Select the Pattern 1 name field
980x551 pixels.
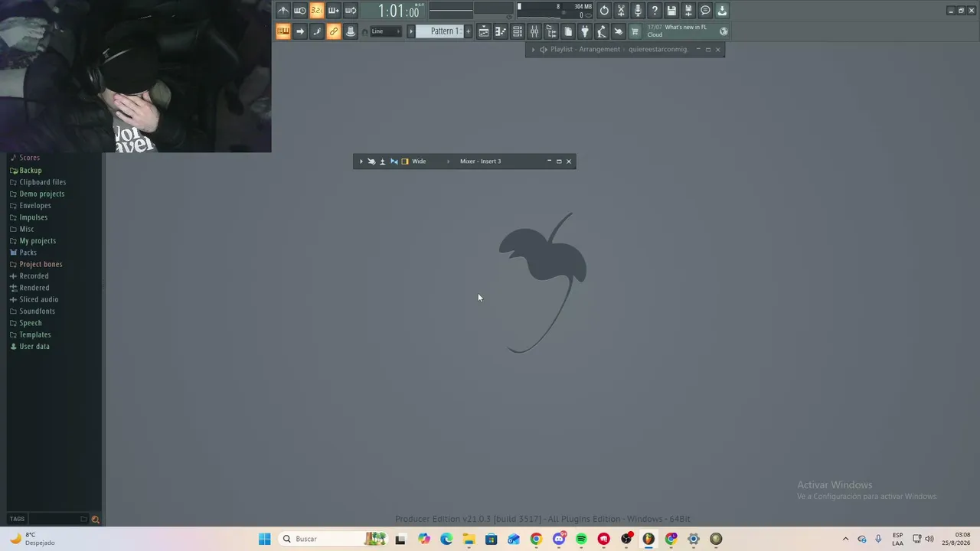(x=440, y=31)
